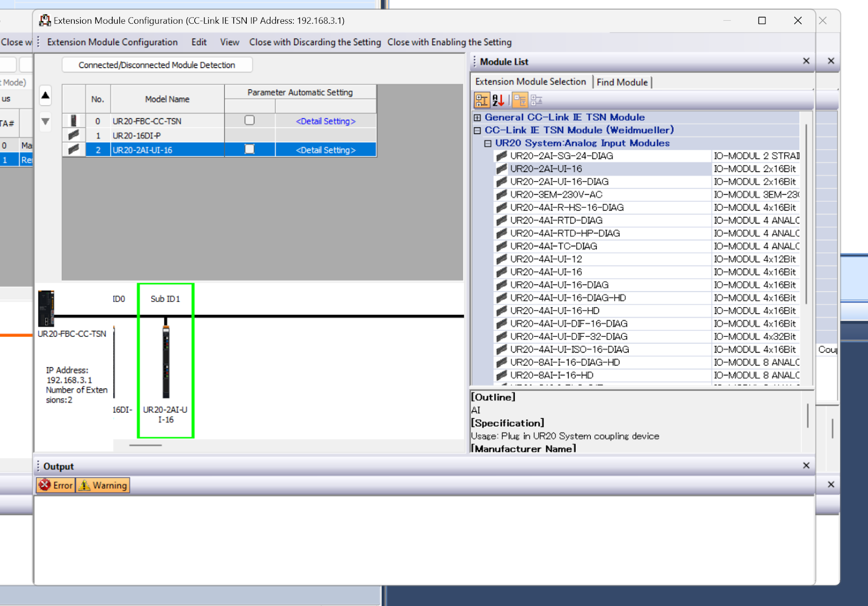Click icon beside UR20-4AI-TC-DIAG

502,246
